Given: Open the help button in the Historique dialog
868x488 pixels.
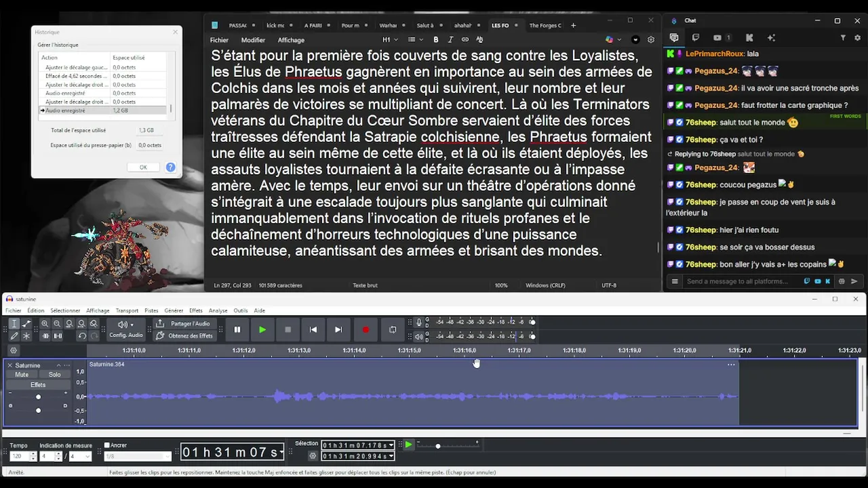Looking at the screenshot, I should (171, 167).
